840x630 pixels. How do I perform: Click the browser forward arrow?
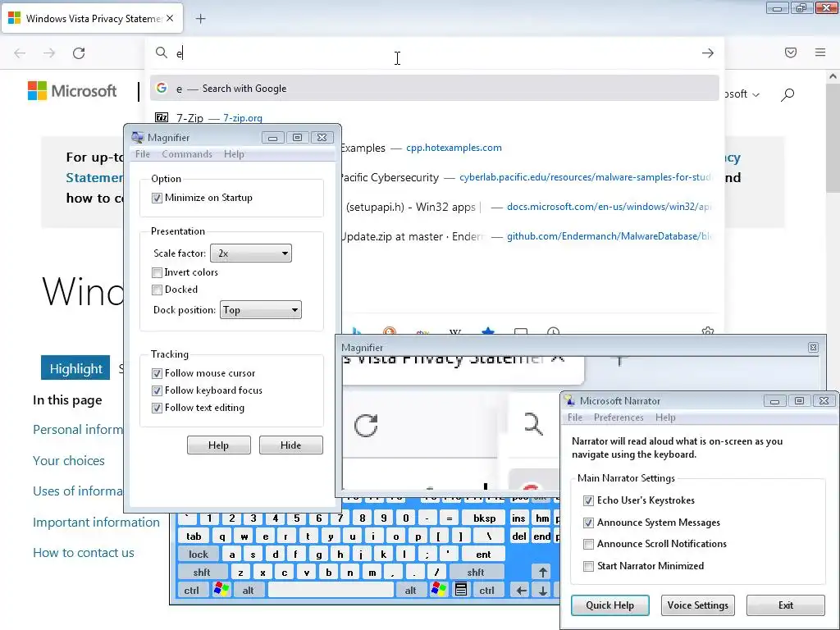[x=49, y=53]
